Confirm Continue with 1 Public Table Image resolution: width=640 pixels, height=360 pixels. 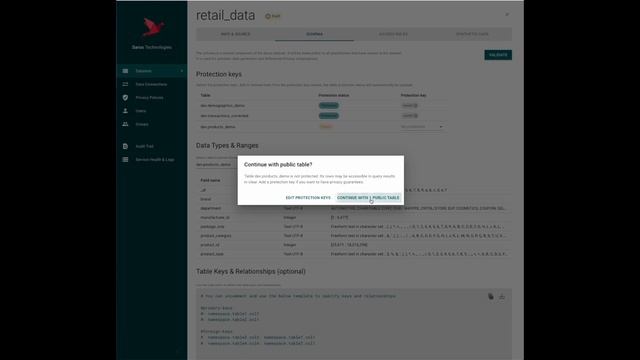click(x=368, y=198)
